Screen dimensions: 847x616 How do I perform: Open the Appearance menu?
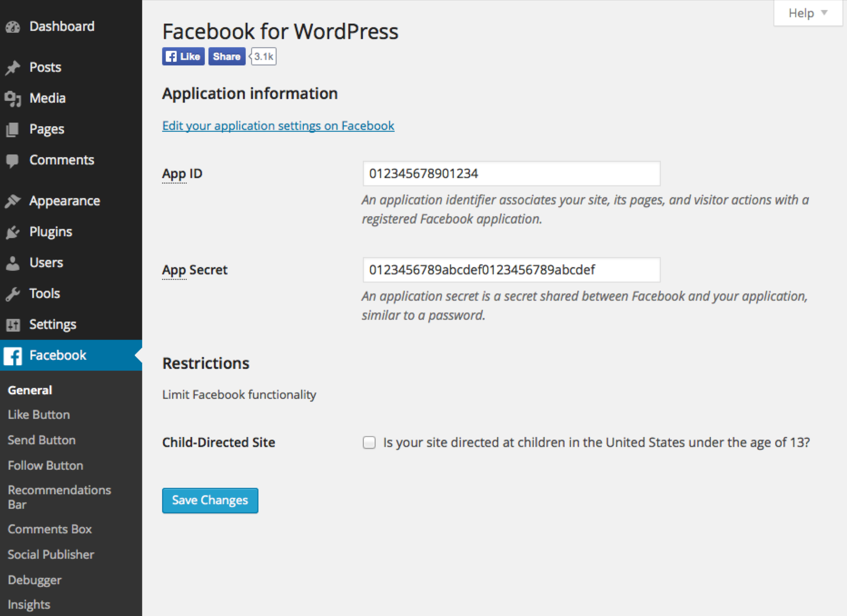[64, 201]
